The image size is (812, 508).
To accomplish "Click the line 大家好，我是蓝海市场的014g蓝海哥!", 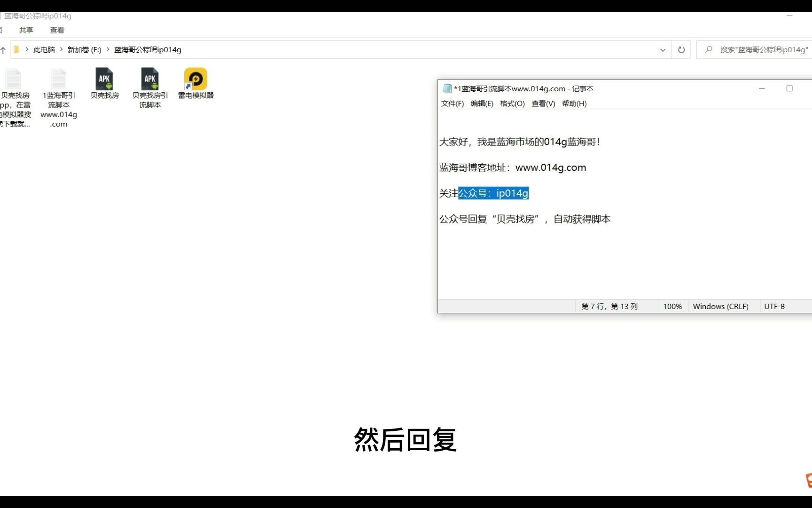I will point(520,142).
